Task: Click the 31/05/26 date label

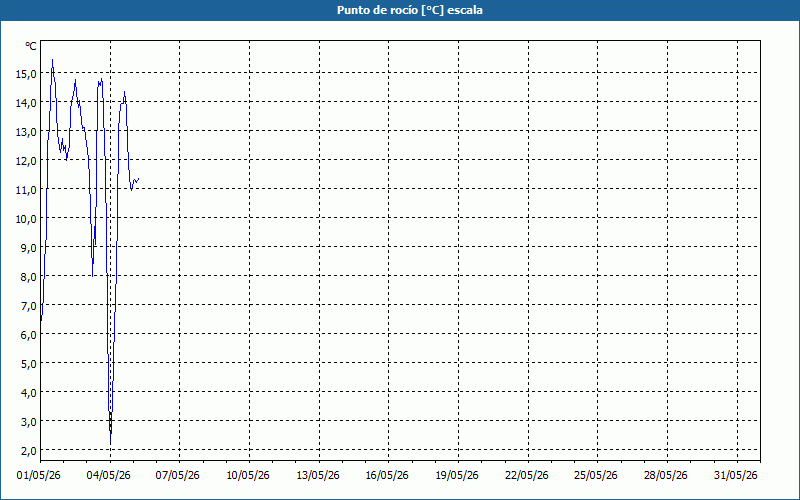Action: pos(736,476)
